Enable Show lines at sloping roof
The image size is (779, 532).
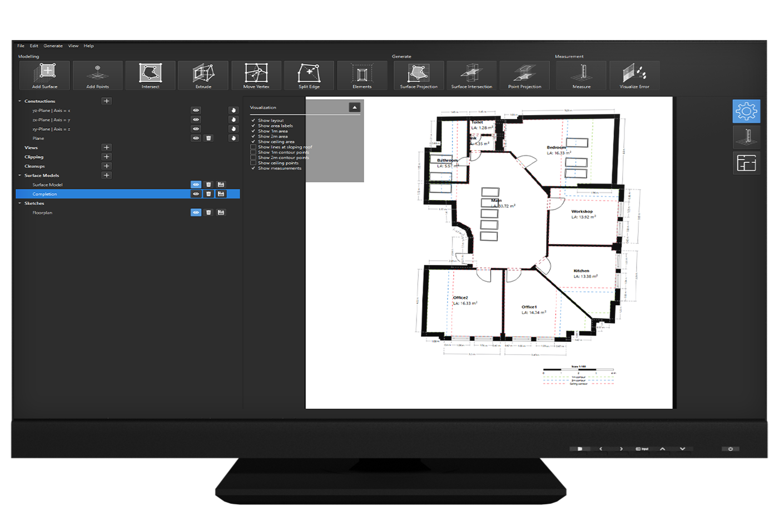[x=254, y=147]
